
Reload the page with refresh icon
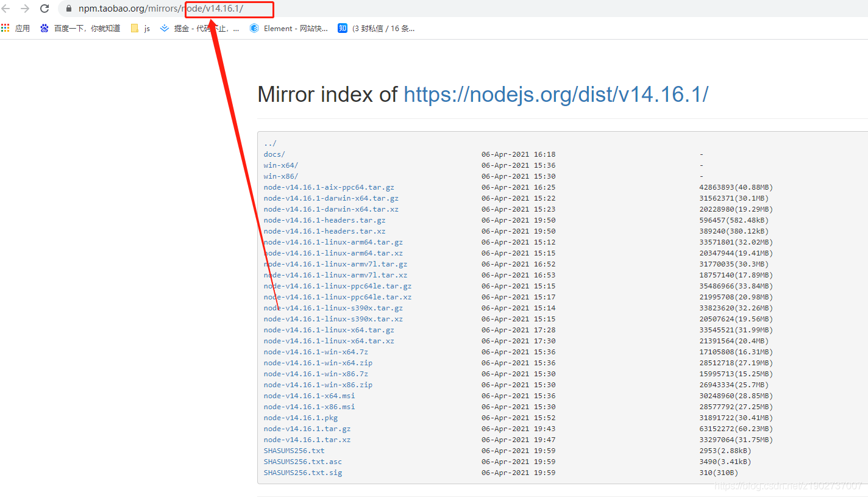[x=44, y=9]
